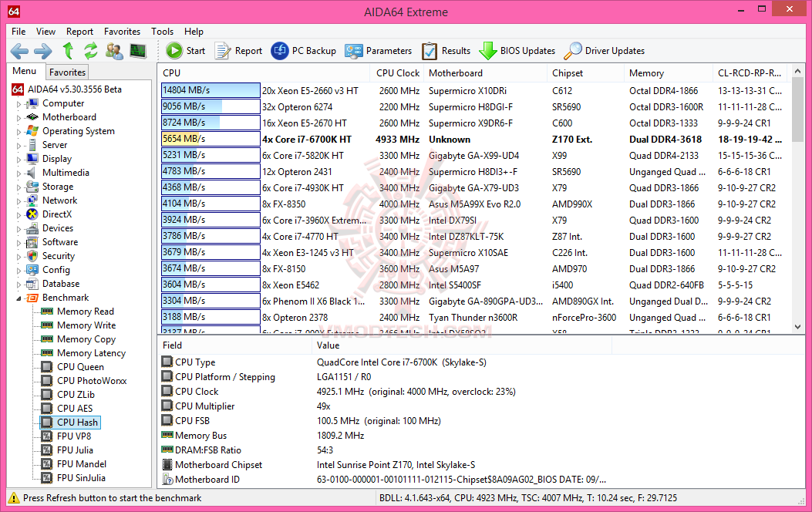This screenshot has height=512, width=812.
Task: Click the 9056 MB/s result bar
Action: [211, 106]
